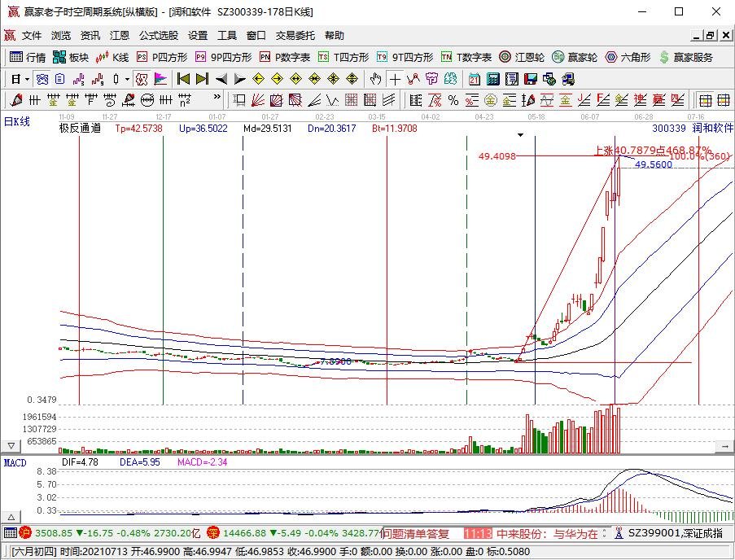Expand the candlestick type dropdown arrow
The image size is (735, 560).
coord(127,79)
